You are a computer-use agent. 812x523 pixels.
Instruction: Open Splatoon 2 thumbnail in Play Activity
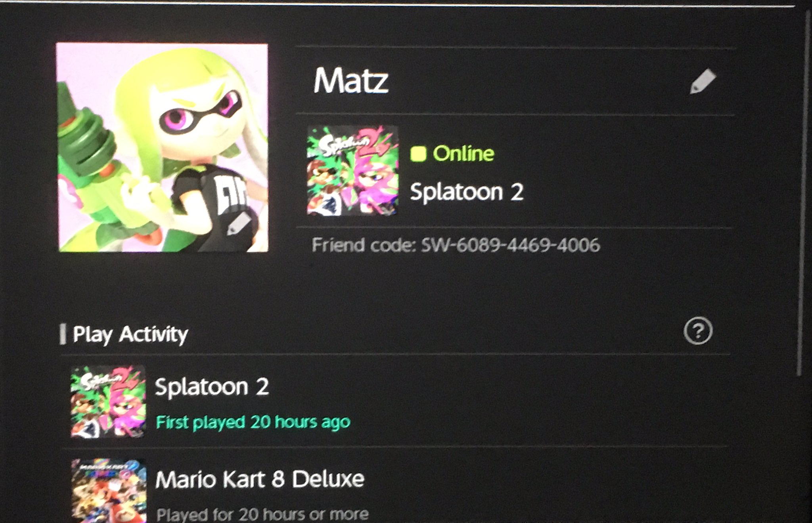point(108,402)
